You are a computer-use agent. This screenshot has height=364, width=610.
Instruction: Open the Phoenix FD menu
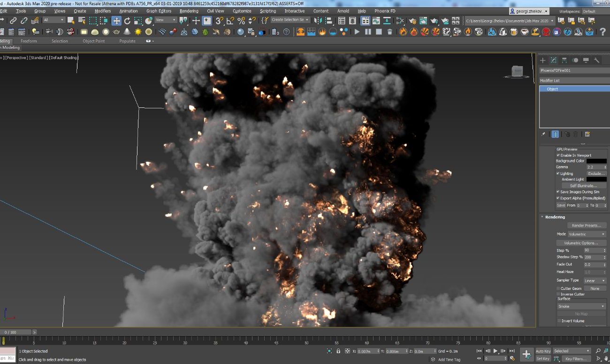pos(384,11)
